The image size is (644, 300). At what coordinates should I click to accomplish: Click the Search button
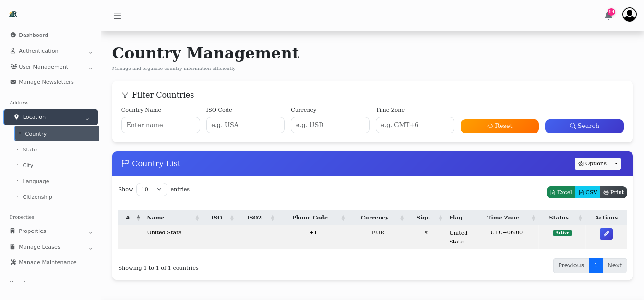[584, 126]
